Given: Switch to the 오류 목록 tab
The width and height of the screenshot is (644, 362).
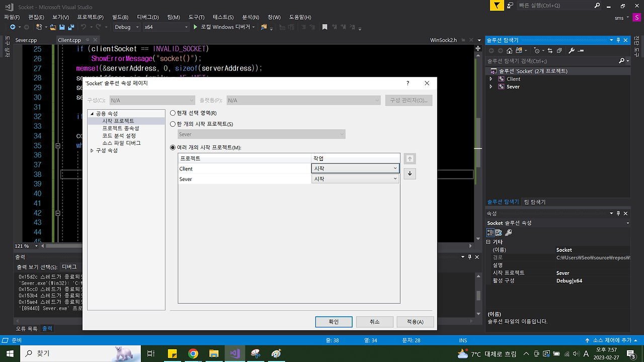Looking at the screenshot, I should coord(26,328).
